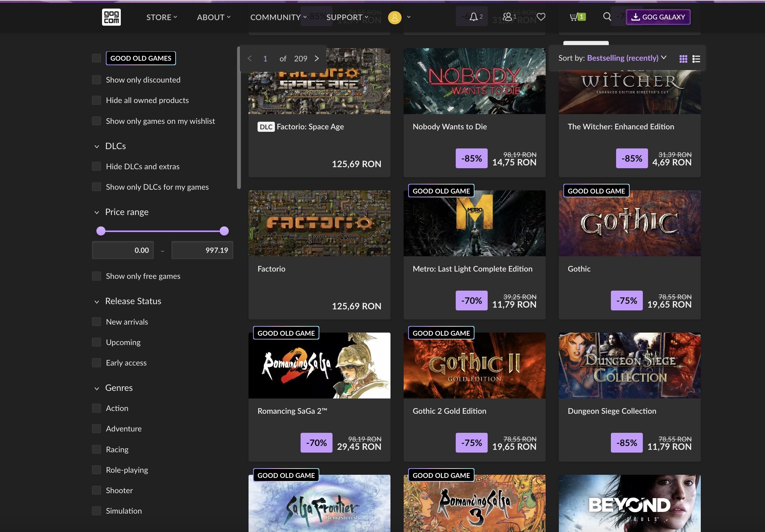Viewport: 765px width, 532px height.
Task: Open the Factorio cover thumbnail
Action: 319,223
